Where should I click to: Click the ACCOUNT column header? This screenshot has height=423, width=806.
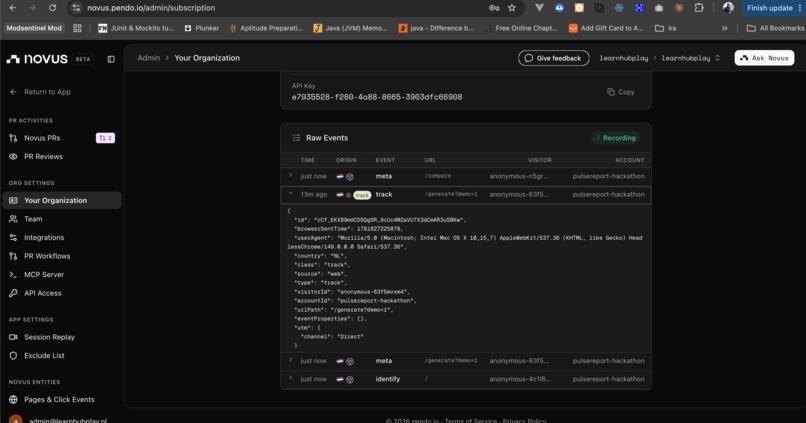629,160
